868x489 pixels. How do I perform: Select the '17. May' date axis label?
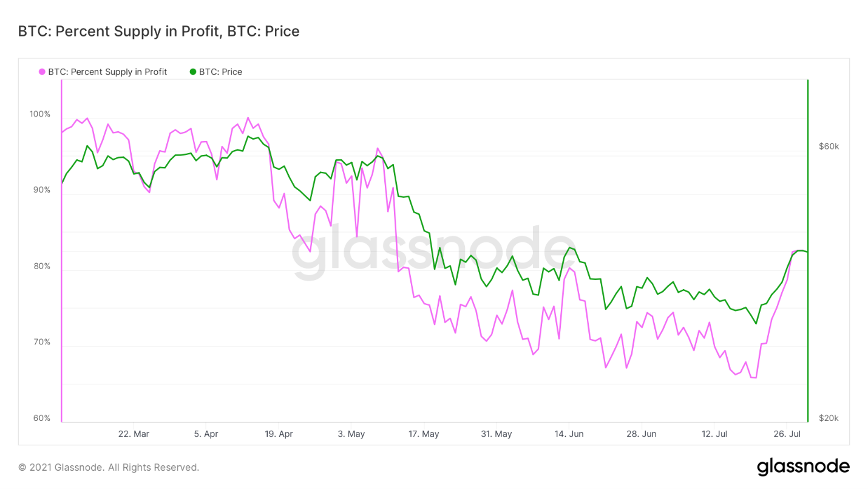(x=424, y=434)
